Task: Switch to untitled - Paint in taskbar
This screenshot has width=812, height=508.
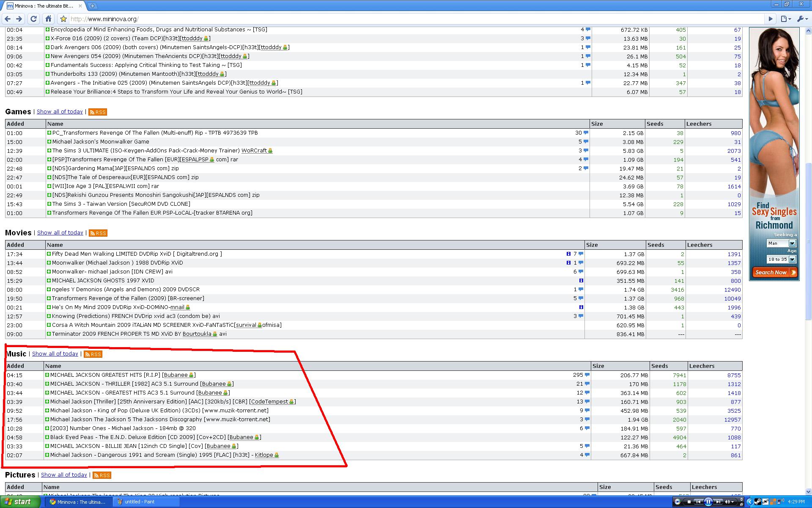Action: point(140,502)
